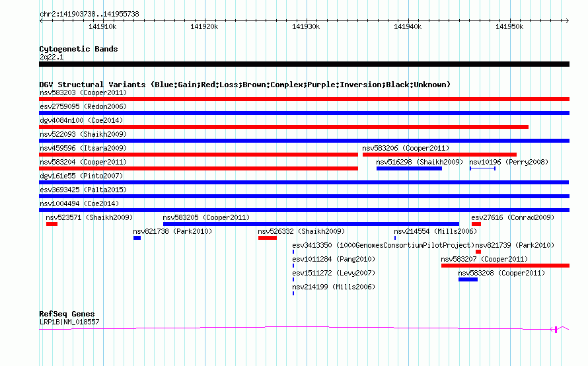The image size is (588, 366).
Task: Select the esv3693425 (Palta2015) gain bar
Action: coord(304,196)
